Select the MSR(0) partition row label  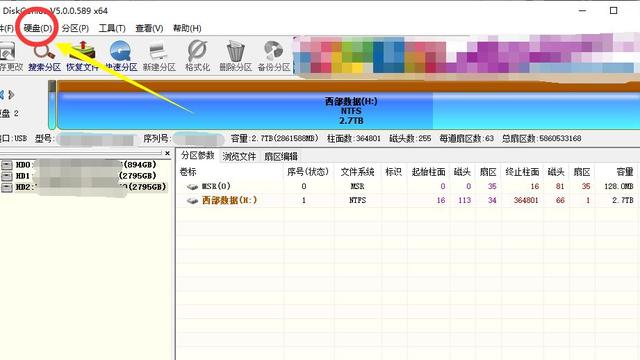[216, 187]
